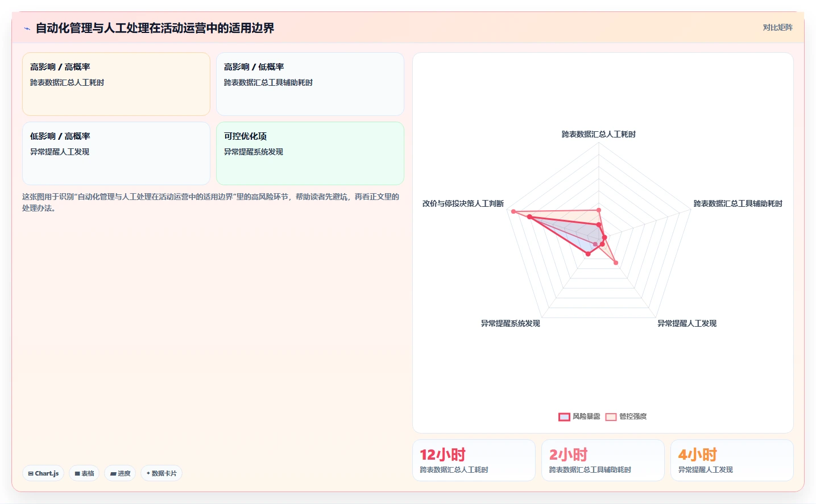Click the Chart.js tag
The image size is (816, 504).
coord(43,473)
